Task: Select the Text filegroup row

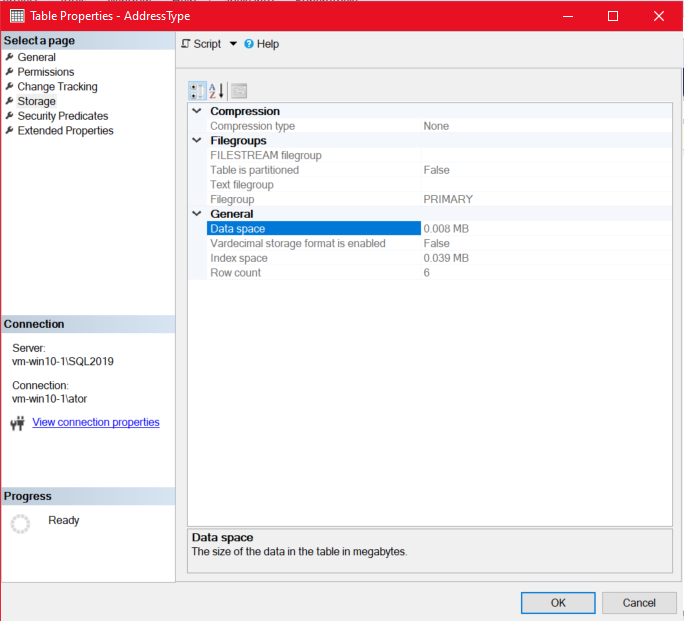Action: 439,184
